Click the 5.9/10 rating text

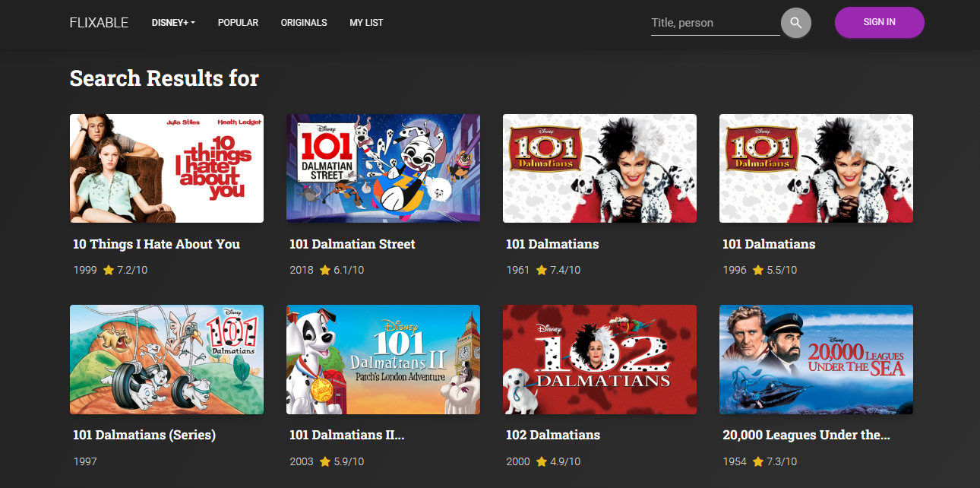[349, 461]
